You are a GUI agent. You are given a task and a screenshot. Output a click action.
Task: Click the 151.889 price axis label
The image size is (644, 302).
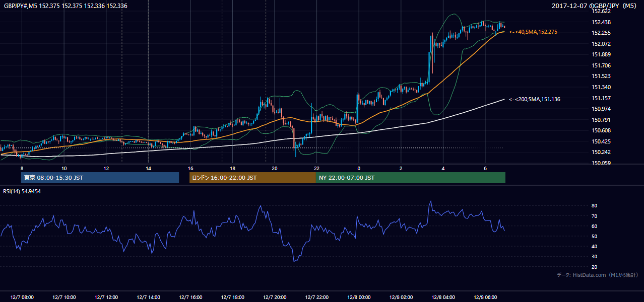pos(601,55)
